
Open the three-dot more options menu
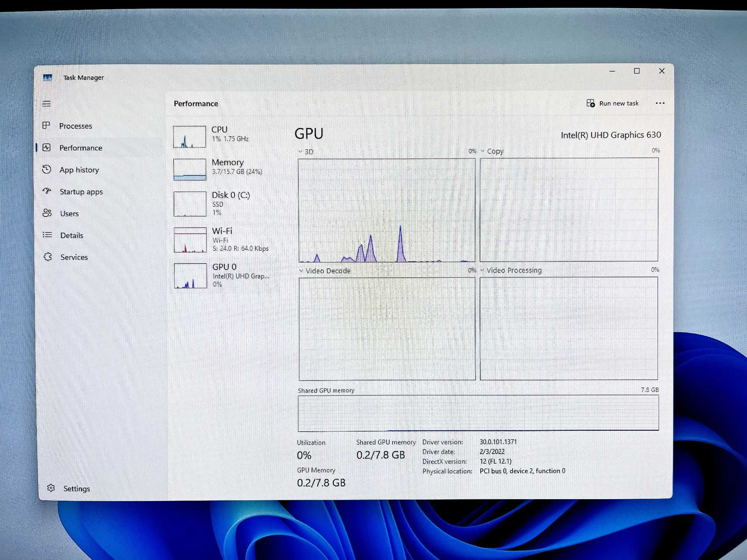[660, 103]
